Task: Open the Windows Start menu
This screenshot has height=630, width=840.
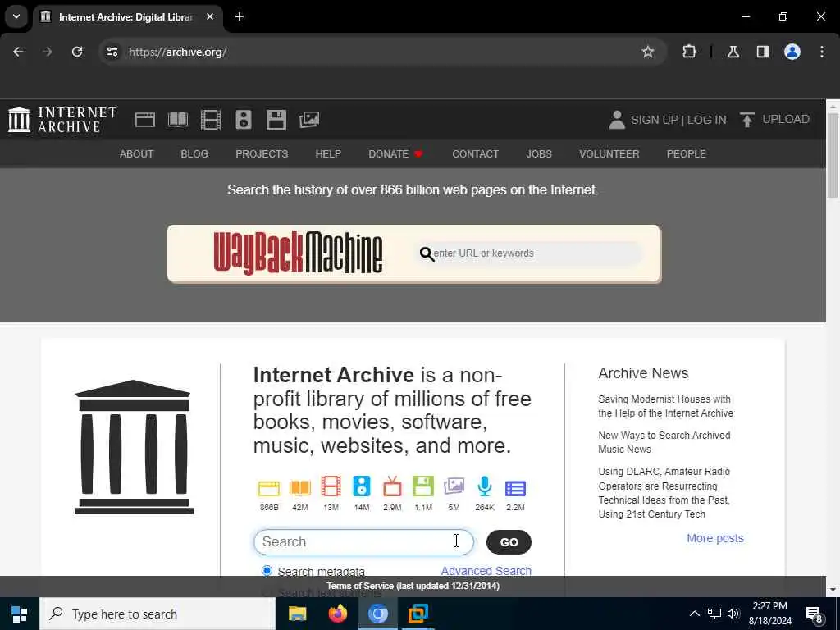Action: pos(20,614)
